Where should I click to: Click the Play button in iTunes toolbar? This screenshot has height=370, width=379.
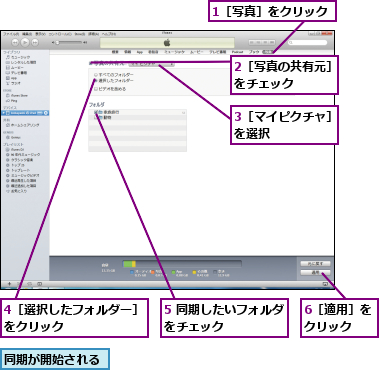[25, 42]
